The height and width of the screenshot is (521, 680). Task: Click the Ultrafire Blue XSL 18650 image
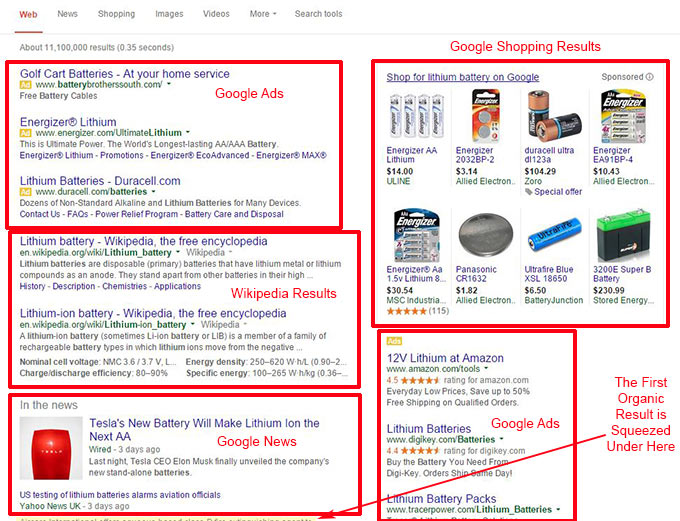point(554,235)
